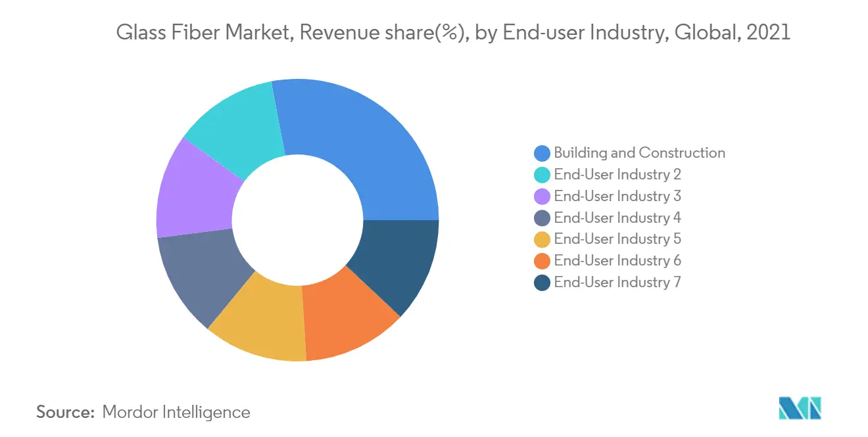868x437 pixels.
Task: Click the Glass Fiber Market chart title
Action: (453, 32)
